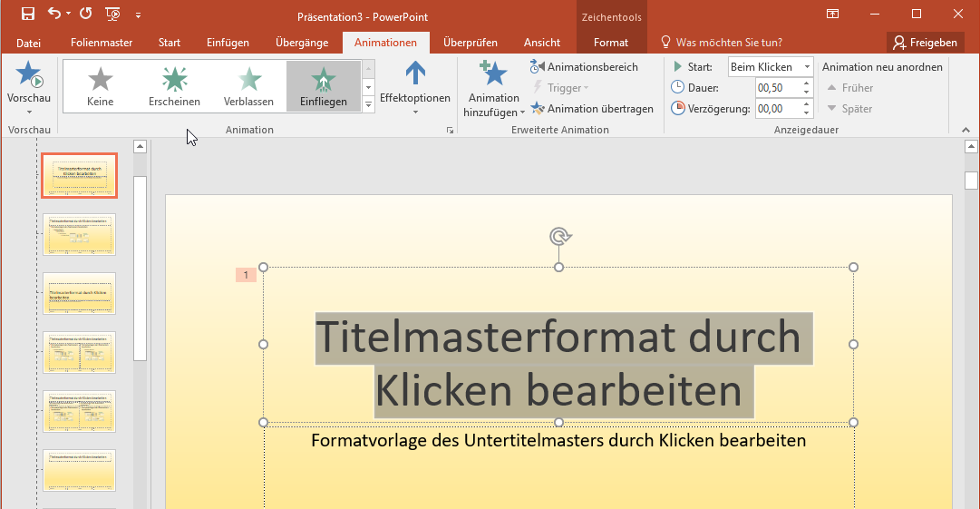This screenshot has width=980, height=509.
Task: Open the Folienmaster tab
Action: pyautogui.click(x=102, y=43)
